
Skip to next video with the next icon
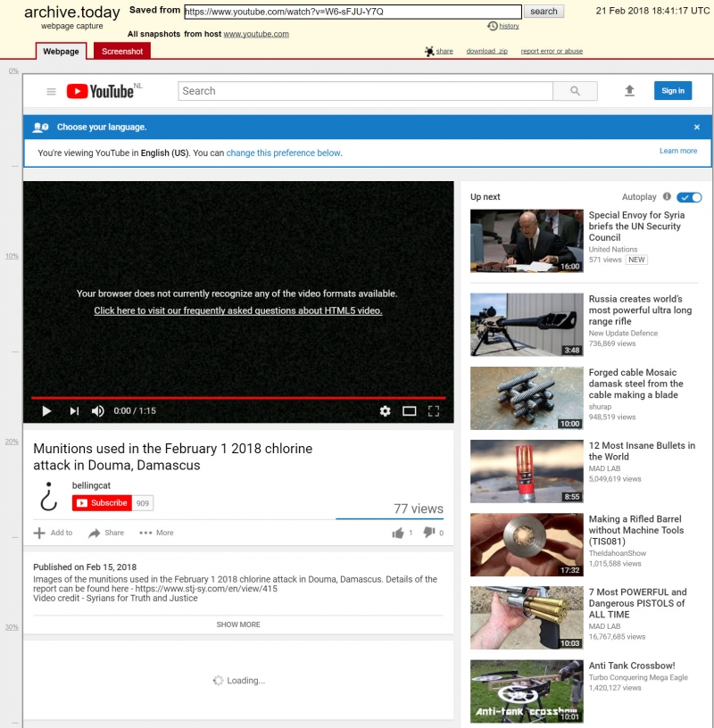74,410
